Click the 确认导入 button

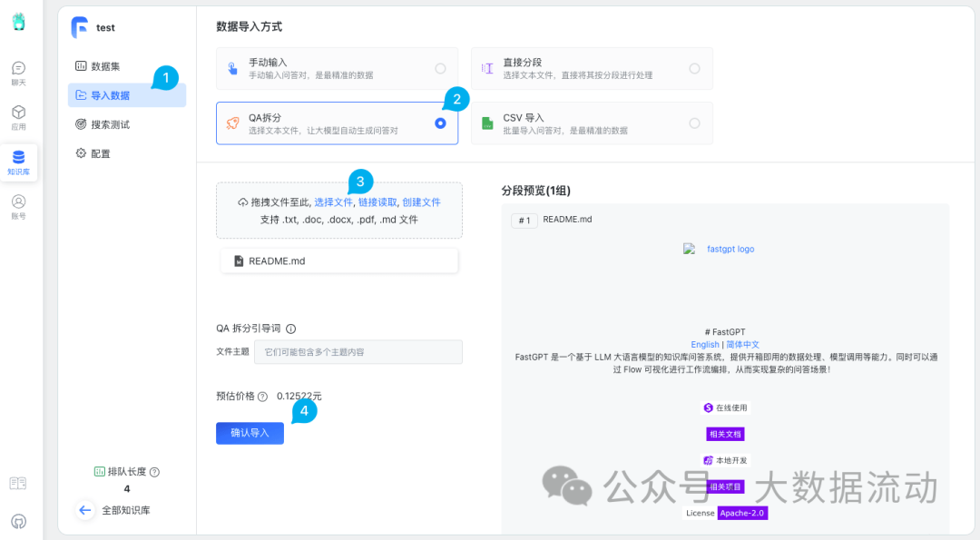pyautogui.click(x=250, y=433)
